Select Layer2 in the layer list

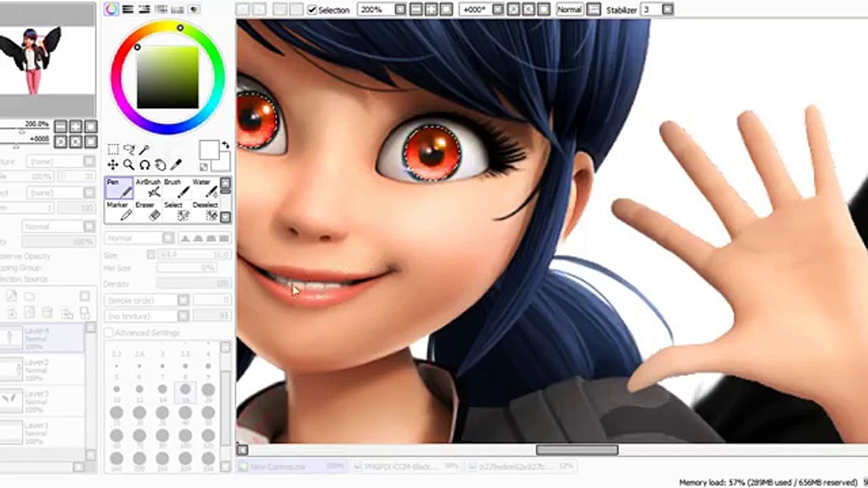coord(42,369)
